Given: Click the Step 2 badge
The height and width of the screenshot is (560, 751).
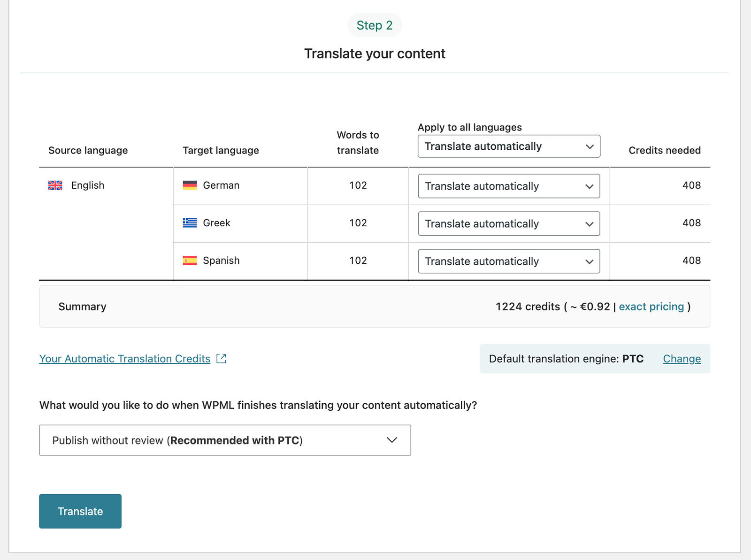Looking at the screenshot, I should pyautogui.click(x=375, y=25).
